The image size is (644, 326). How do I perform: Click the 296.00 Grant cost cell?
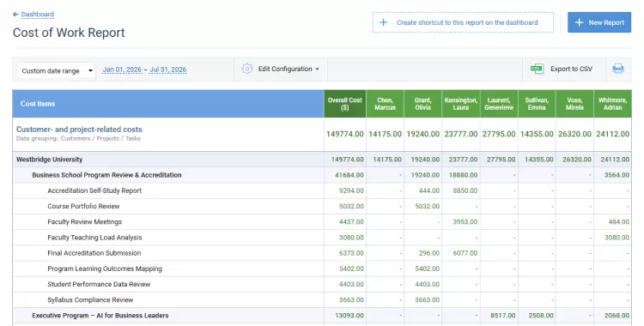[429, 253]
